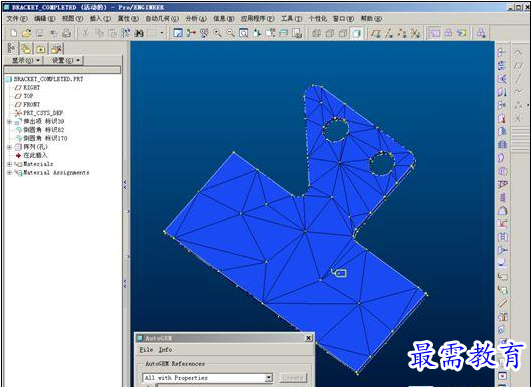
Task: Expand the 阵列(孔) pattern tree node
Action: click(9, 147)
